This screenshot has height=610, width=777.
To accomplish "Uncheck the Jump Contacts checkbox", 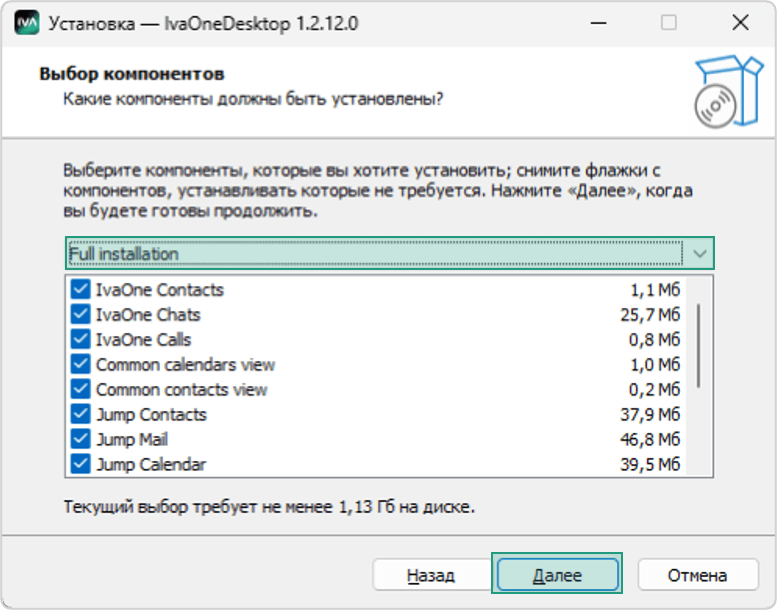I will [x=80, y=414].
